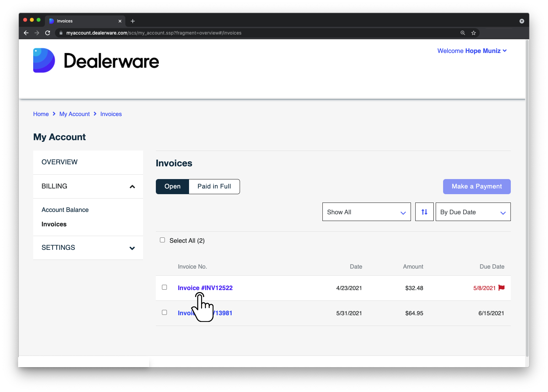Check the checkbox for Invoice #INV12522
This screenshot has height=392, width=548.
pyautogui.click(x=164, y=287)
